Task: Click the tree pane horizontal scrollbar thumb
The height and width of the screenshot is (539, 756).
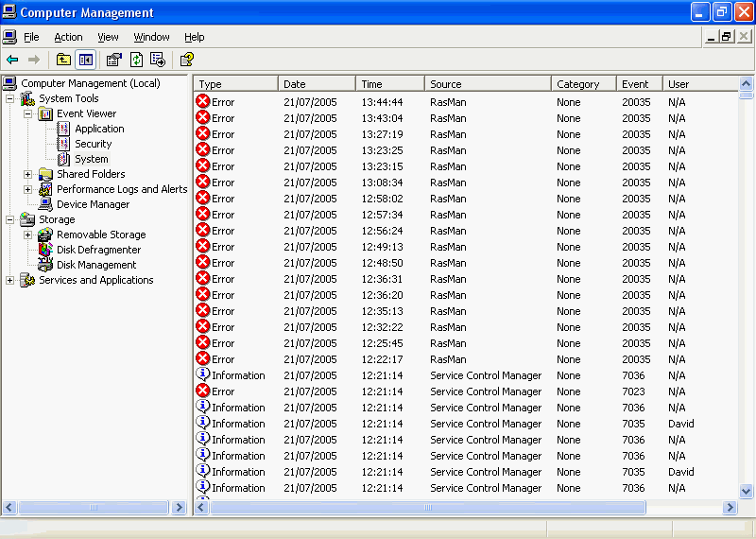Action: pyautogui.click(x=93, y=508)
